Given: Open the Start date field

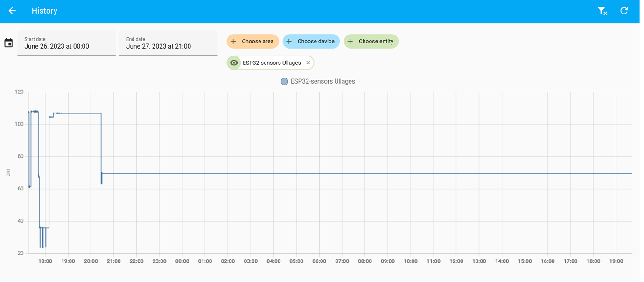Looking at the screenshot, I should tap(67, 43).
